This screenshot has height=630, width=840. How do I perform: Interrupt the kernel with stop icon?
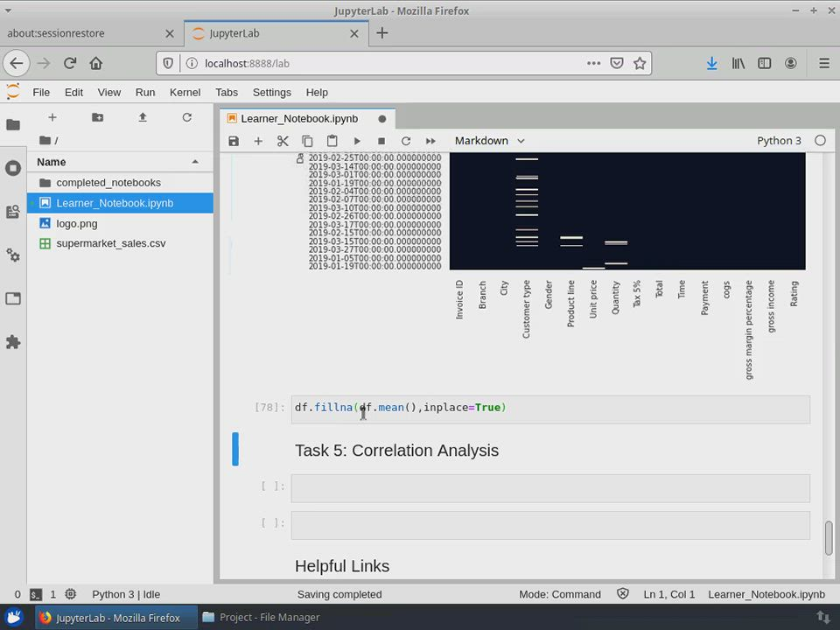point(381,141)
